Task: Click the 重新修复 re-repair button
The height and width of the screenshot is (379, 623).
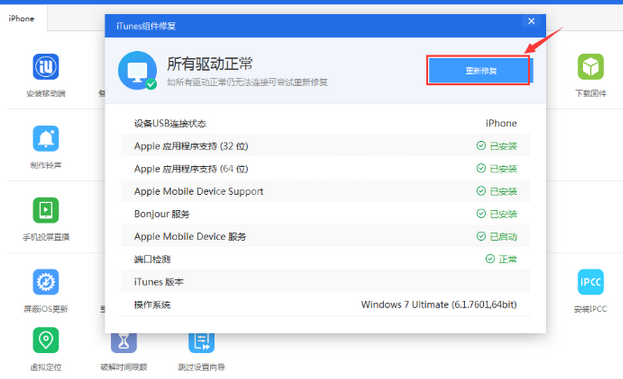Action: [x=480, y=70]
